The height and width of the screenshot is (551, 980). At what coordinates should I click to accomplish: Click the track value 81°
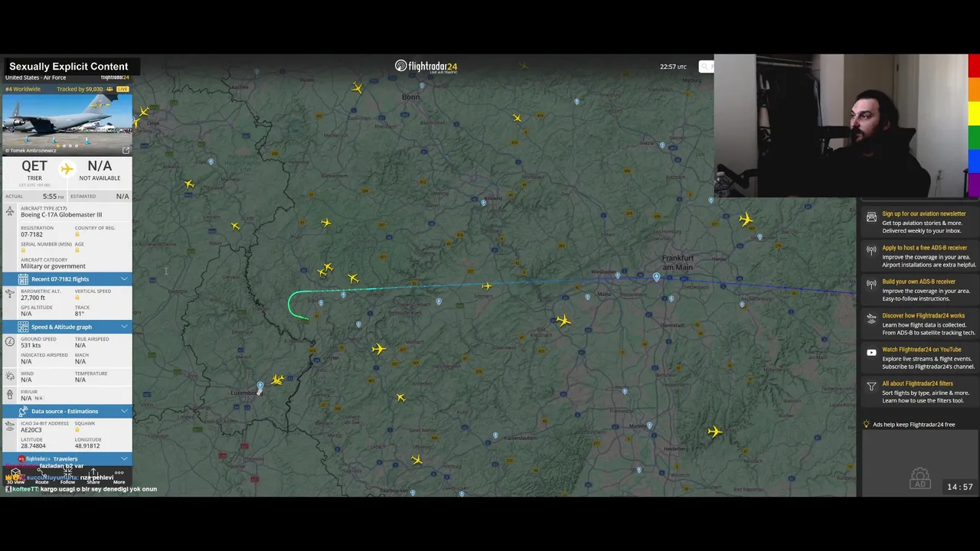tap(80, 314)
